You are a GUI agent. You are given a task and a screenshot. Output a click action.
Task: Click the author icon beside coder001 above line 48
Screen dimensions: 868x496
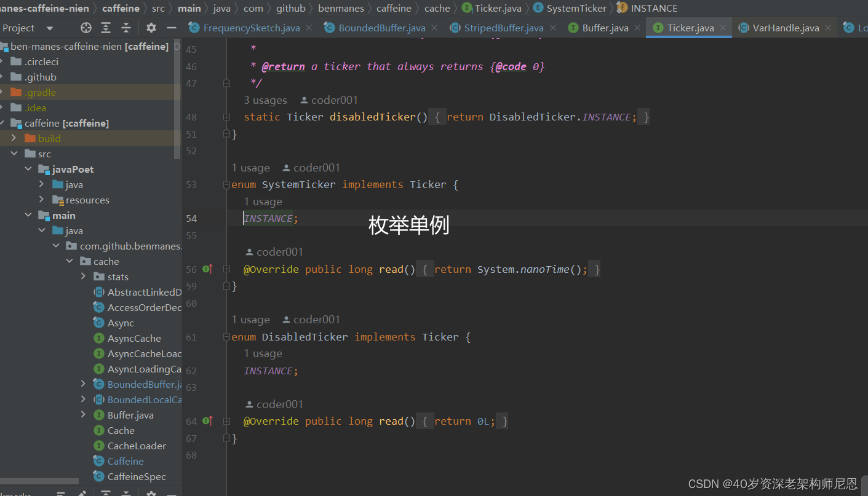304,100
